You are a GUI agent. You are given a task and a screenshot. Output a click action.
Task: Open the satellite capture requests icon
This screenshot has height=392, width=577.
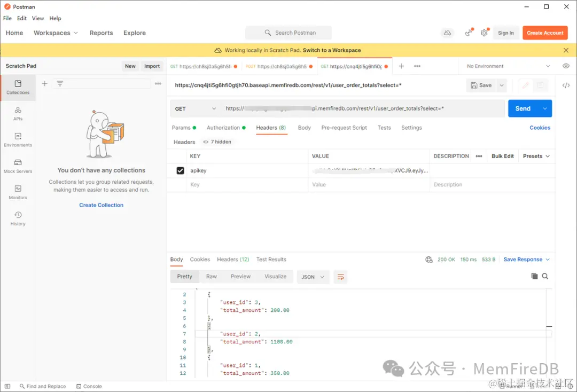[x=469, y=33]
